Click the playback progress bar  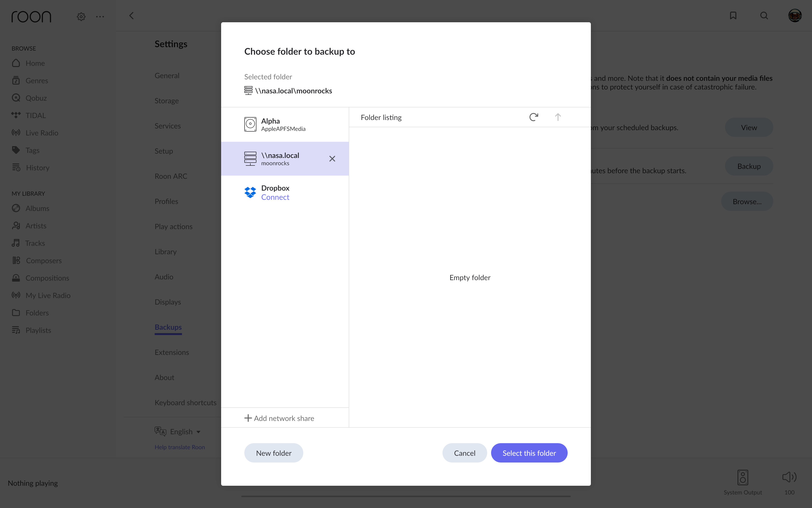(406, 496)
